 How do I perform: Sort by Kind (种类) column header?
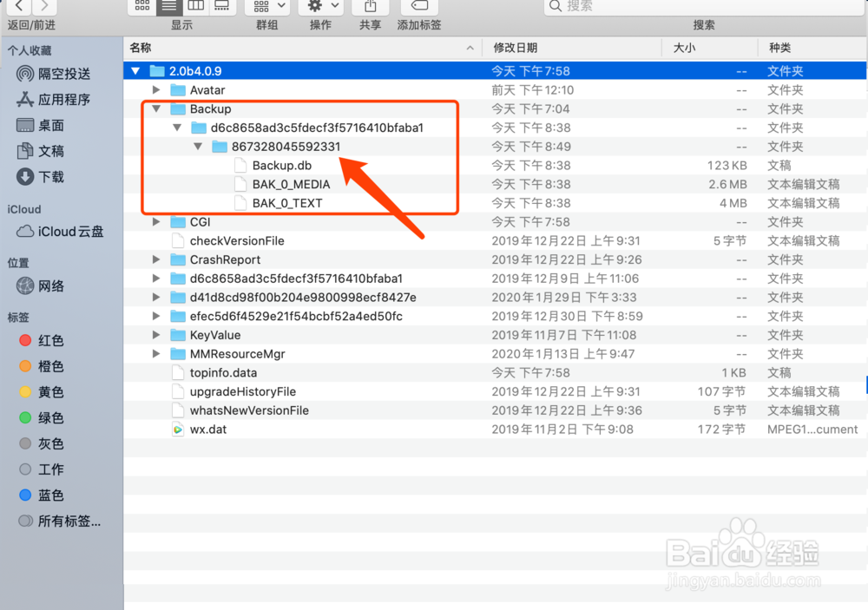pyautogui.click(x=812, y=48)
